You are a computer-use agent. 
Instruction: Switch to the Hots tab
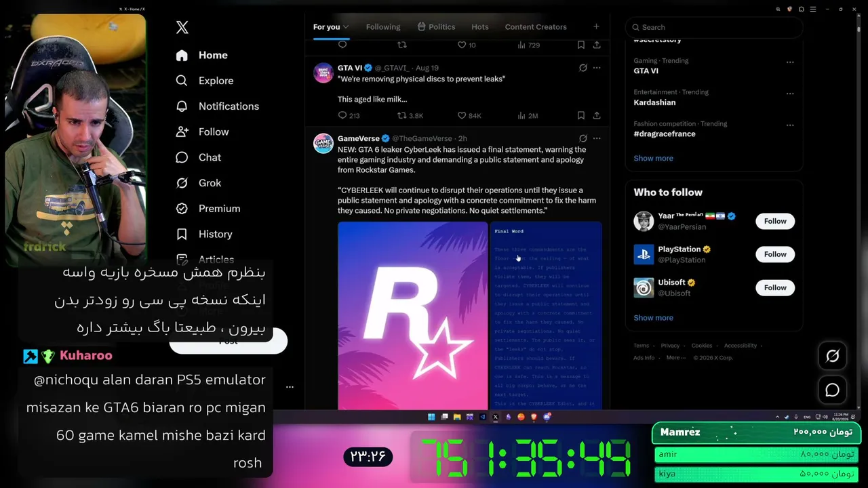(480, 27)
